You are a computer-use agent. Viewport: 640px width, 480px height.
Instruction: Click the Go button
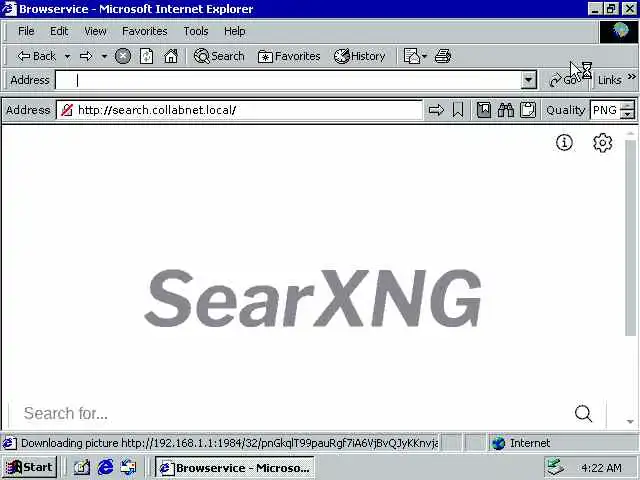tap(567, 80)
